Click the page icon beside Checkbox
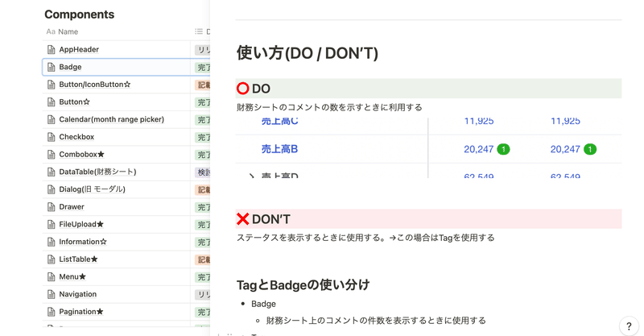The width and height of the screenshot is (644, 336). point(51,137)
